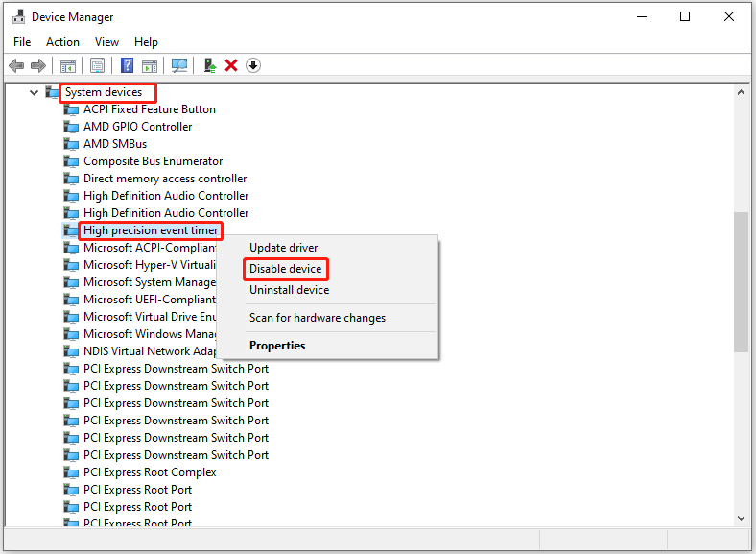Click the disable device down-arrow icon
This screenshot has height=554, width=756.
click(253, 65)
